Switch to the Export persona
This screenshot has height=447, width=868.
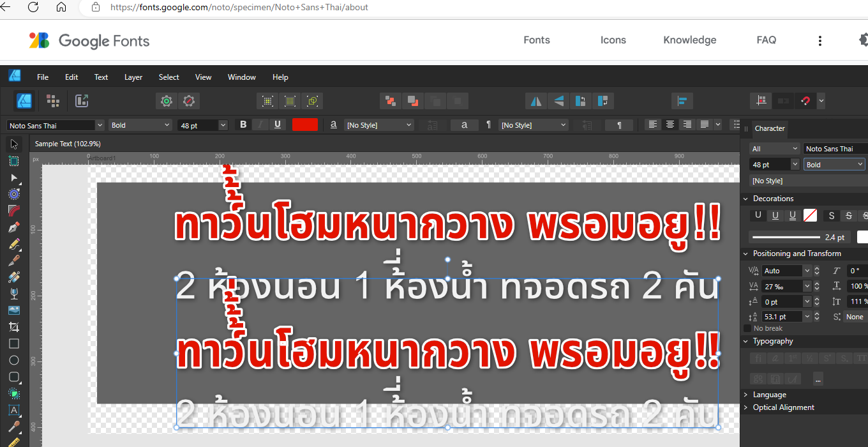click(x=82, y=101)
